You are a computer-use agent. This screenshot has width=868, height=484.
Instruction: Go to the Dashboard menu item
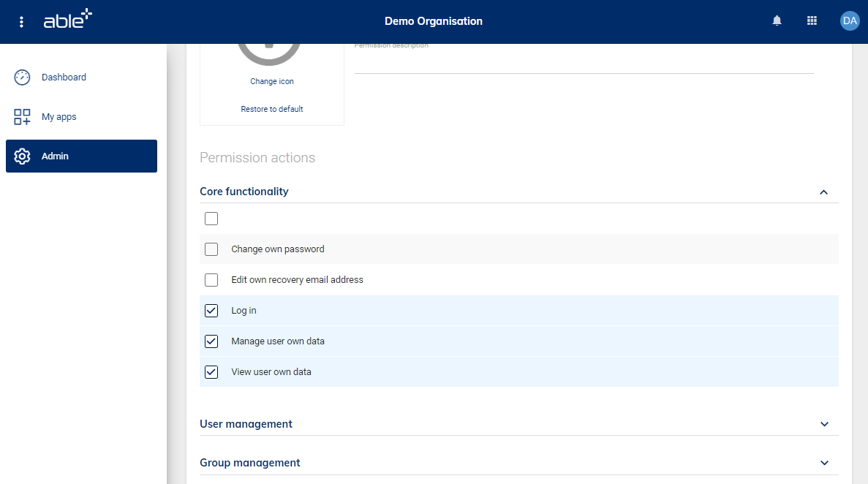64,77
